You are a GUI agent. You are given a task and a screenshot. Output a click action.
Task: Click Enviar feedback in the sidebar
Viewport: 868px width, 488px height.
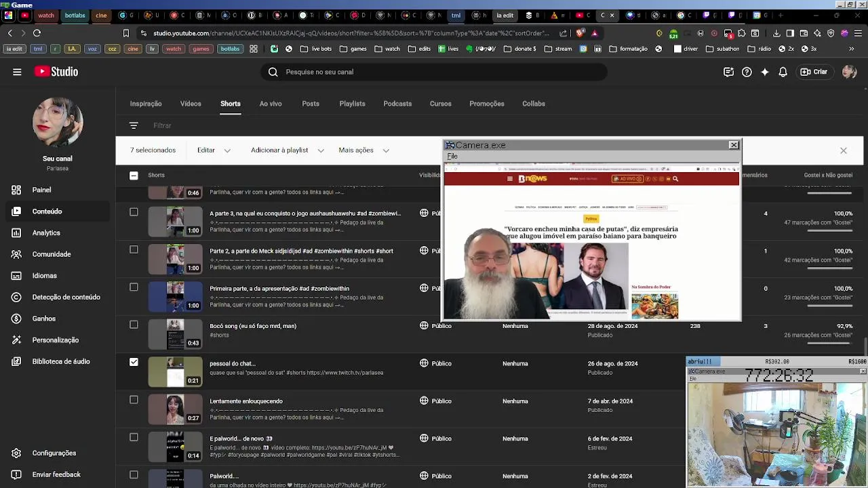pos(58,474)
